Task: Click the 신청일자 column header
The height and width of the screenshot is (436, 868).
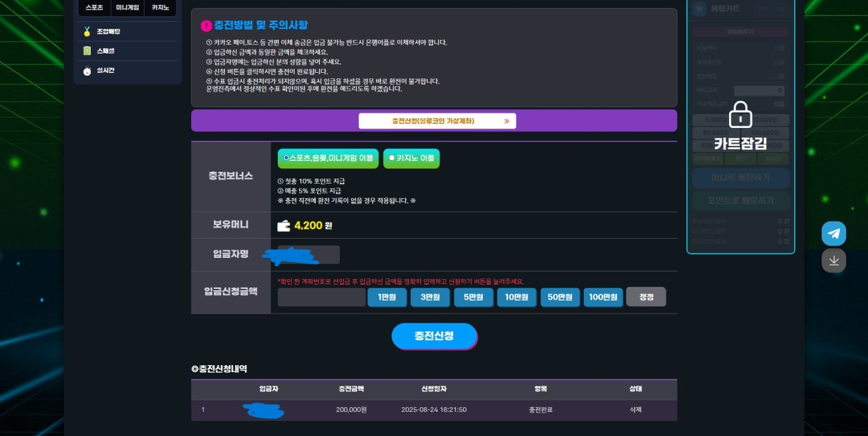Action: [x=434, y=389]
